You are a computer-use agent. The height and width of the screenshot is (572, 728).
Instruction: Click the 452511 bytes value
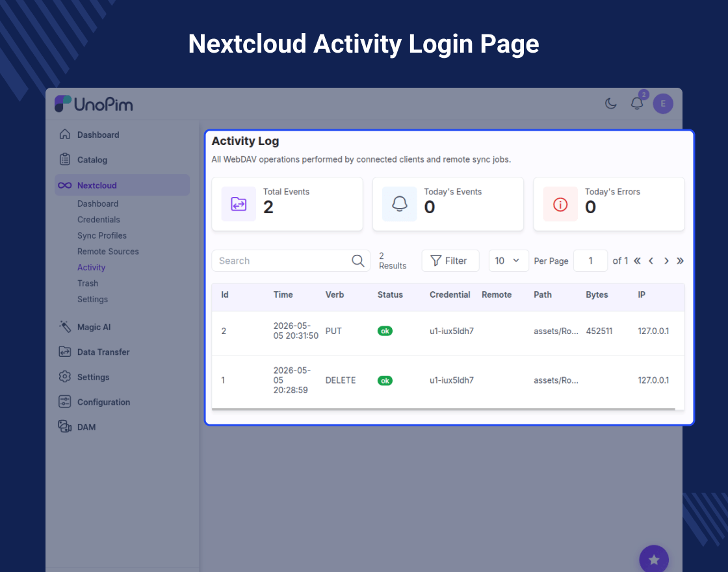coord(599,331)
